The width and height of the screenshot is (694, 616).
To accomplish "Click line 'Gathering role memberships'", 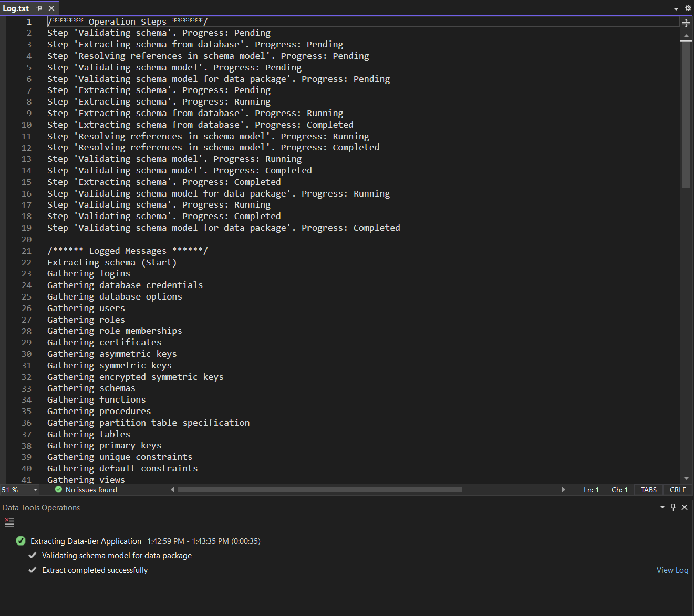I will (115, 331).
